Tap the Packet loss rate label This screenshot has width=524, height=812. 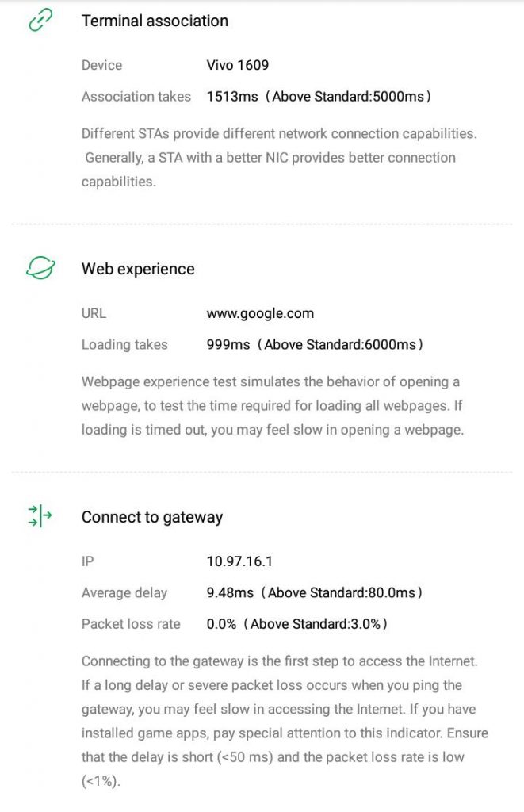pos(131,624)
